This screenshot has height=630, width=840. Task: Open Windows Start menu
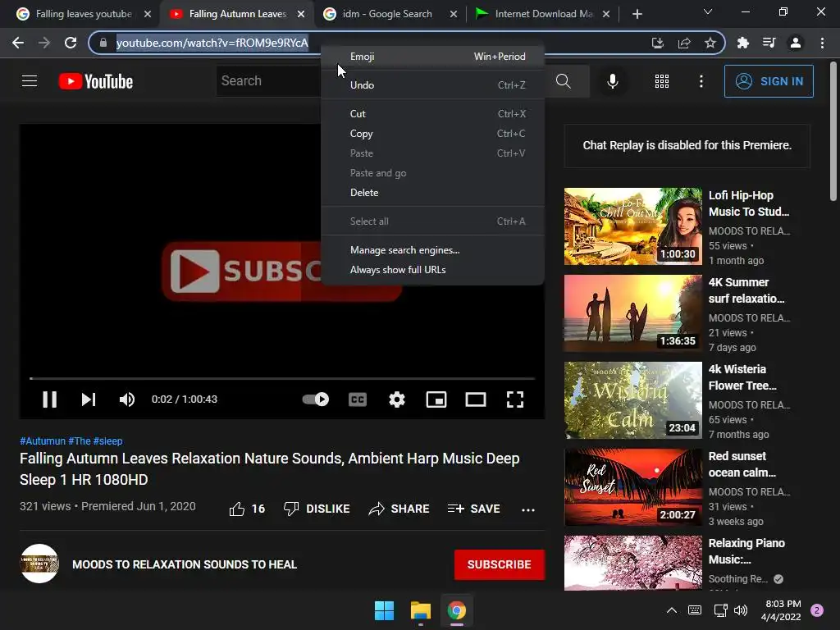(384, 610)
